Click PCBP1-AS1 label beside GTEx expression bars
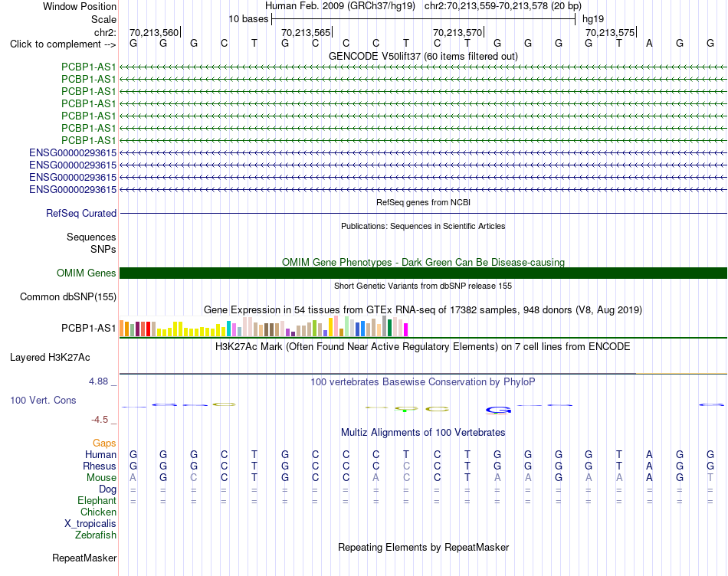This screenshot has width=728, height=576. tap(89, 328)
